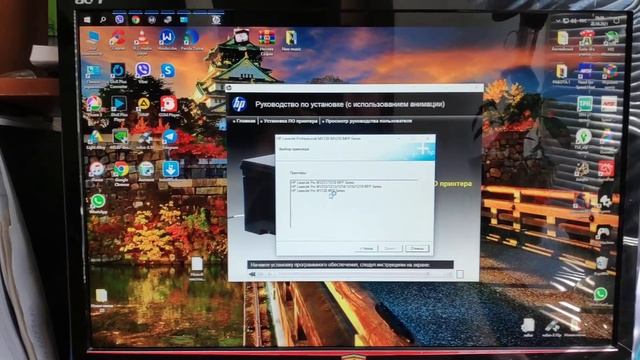Image resolution: width=640 pixels, height=360 pixels.
Task: Select third HP LaserJet Pro M1130 entry
Action: (x=318, y=191)
